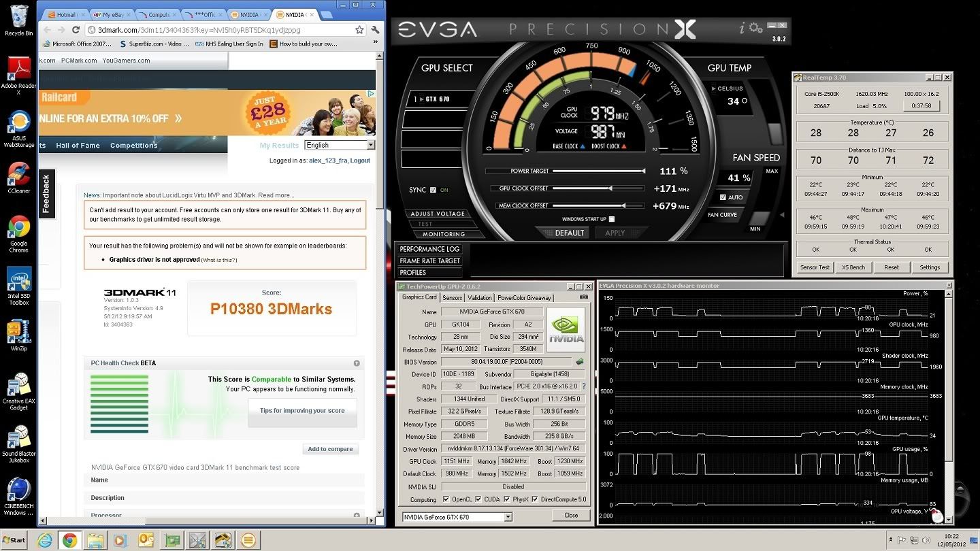Screen dimensions: 980x551
Task: Open Chrome wrench settings menu
Action: [376, 30]
